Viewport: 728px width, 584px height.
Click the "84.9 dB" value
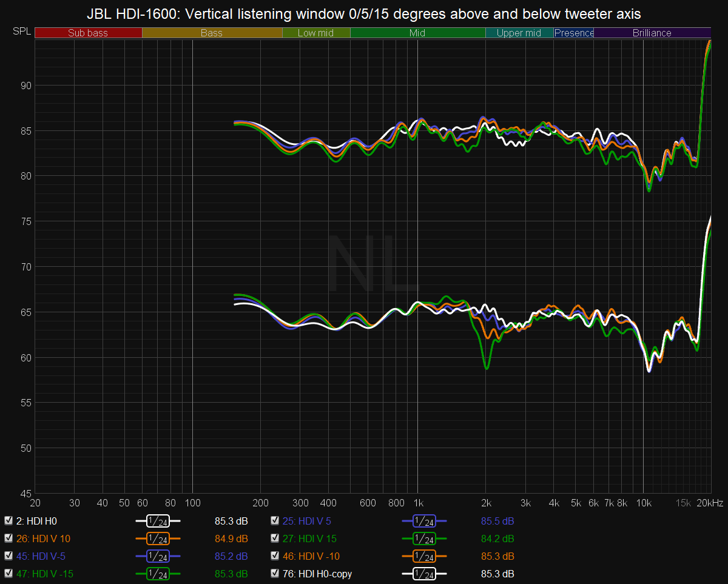[231, 539]
